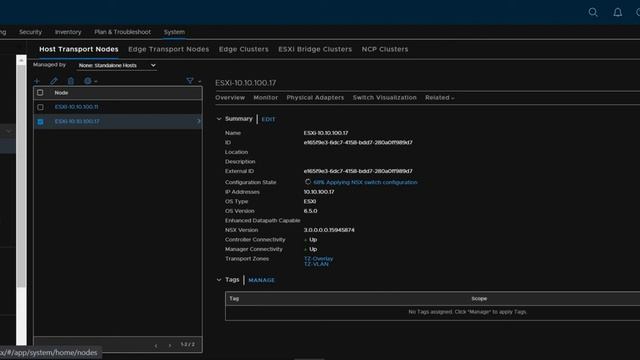Open the notifications bell
640x360 pixels.
pos(618,12)
